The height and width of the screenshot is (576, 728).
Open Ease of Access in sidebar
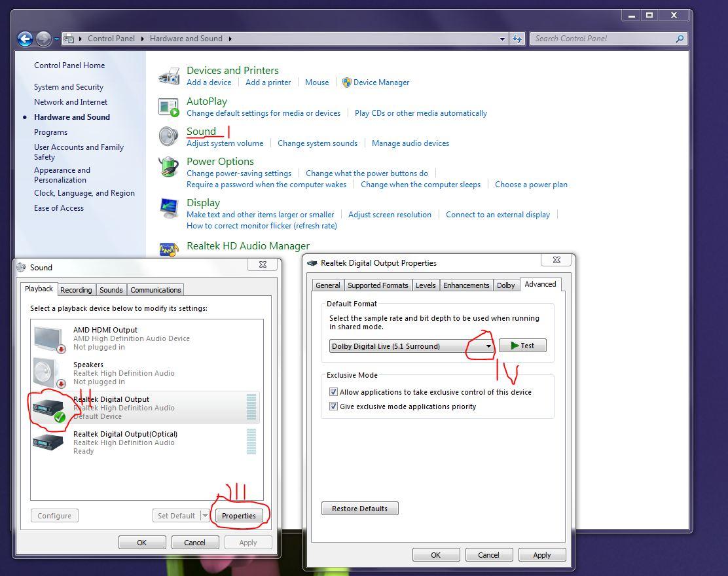coord(59,208)
